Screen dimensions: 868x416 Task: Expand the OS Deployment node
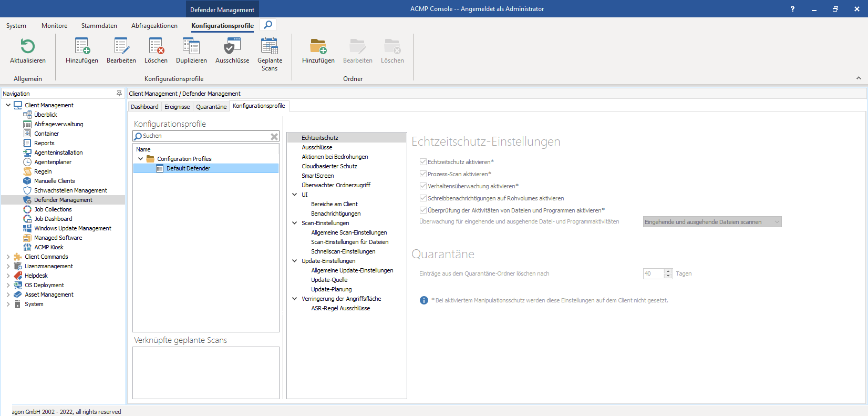[x=8, y=285]
